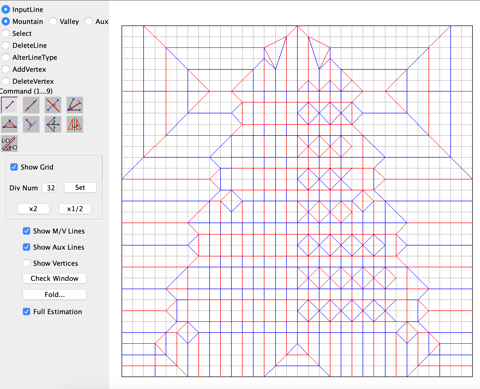
Task: Select the perpendicular-to-line tool
Action: (31, 124)
